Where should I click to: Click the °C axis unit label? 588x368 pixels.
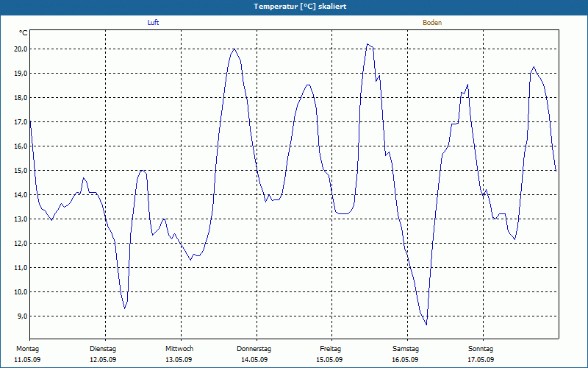point(24,33)
